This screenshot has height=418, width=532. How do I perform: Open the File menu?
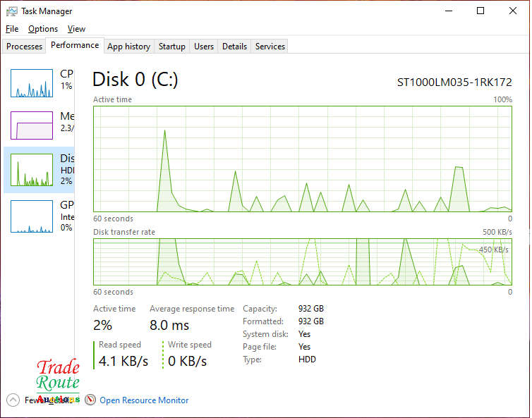(x=12, y=29)
